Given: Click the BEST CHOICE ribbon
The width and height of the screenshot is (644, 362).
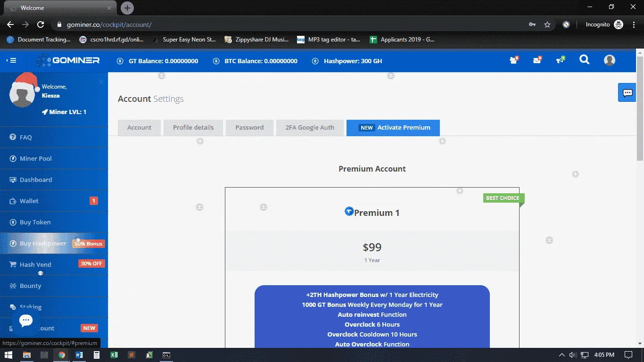Looking at the screenshot, I should [503, 198].
